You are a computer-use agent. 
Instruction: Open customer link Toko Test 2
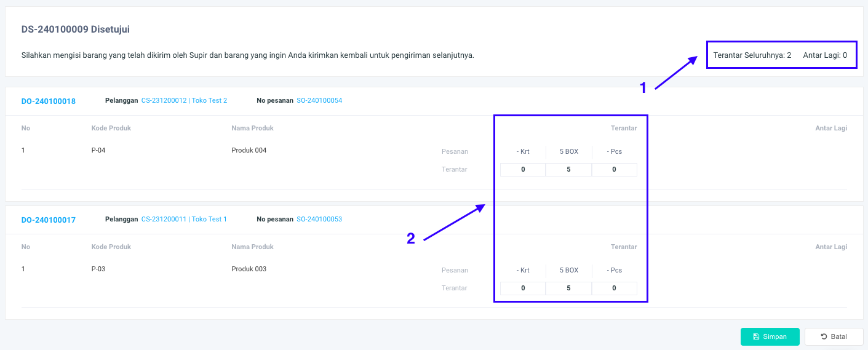click(x=184, y=100)
